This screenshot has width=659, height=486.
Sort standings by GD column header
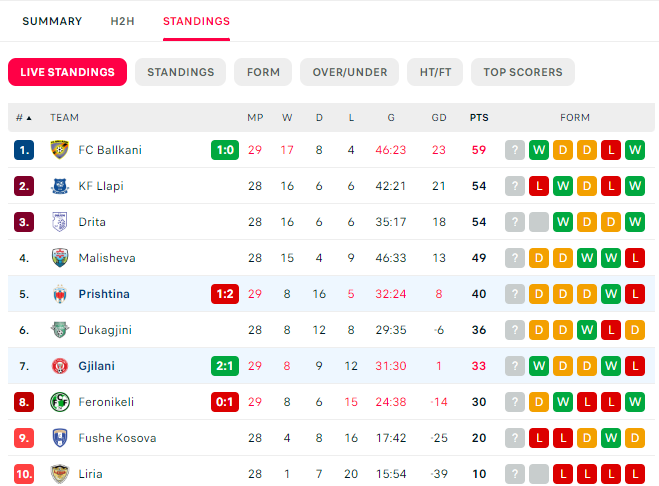[x=439, y=118]
